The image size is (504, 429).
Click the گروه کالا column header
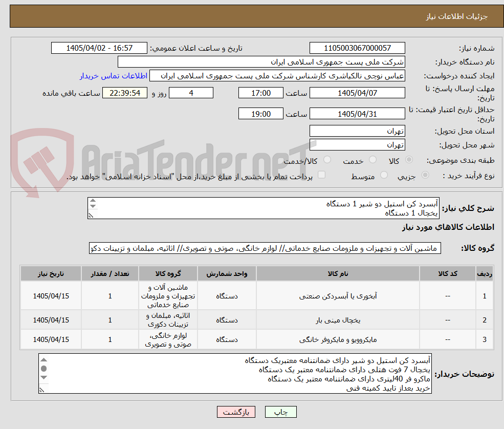168,274
